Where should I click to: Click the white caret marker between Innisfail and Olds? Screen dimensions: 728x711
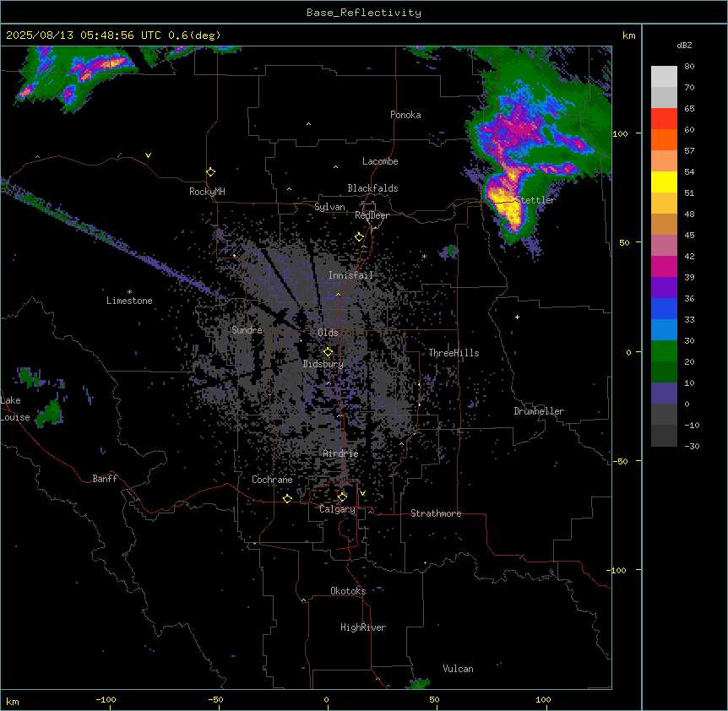pos(338,294)
